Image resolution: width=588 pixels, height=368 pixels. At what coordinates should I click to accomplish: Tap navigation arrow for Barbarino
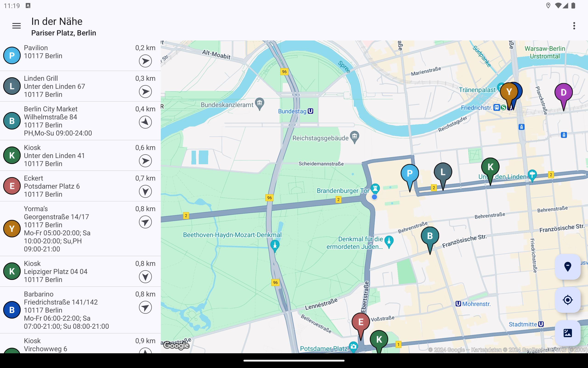point(145,307)
